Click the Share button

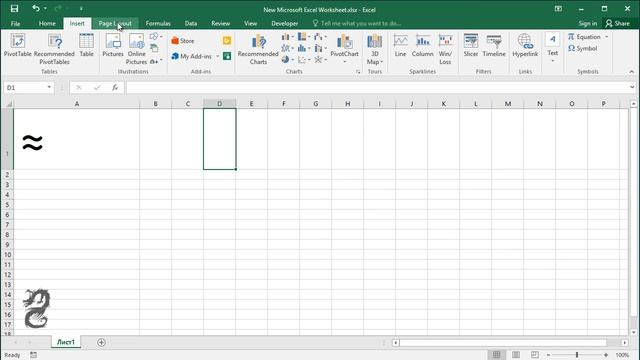pos(618,24)
